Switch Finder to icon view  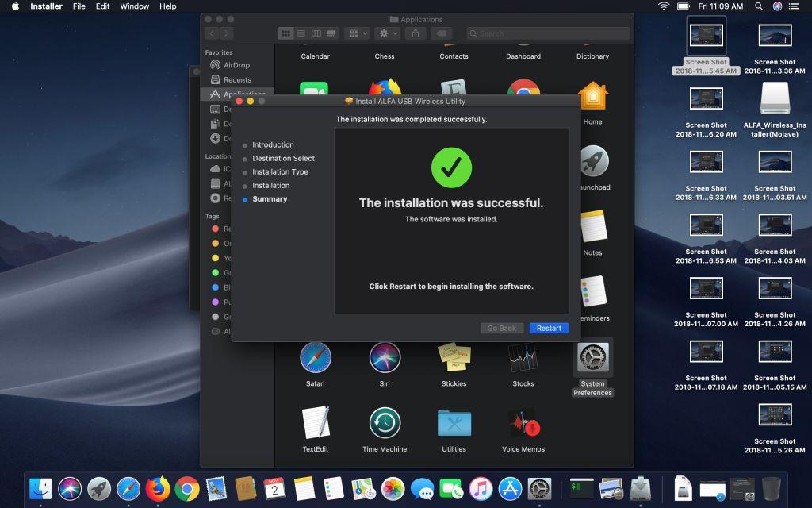coord(285,33)
